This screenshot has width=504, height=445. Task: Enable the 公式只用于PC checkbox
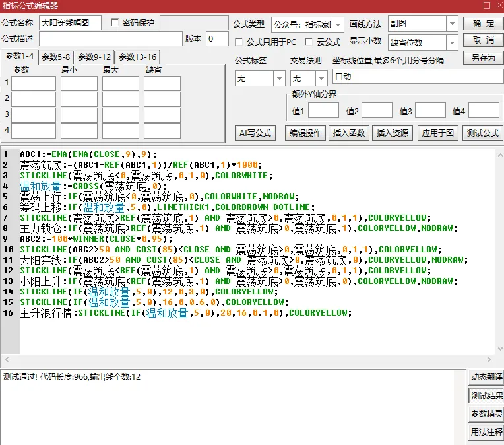(239, 42)
